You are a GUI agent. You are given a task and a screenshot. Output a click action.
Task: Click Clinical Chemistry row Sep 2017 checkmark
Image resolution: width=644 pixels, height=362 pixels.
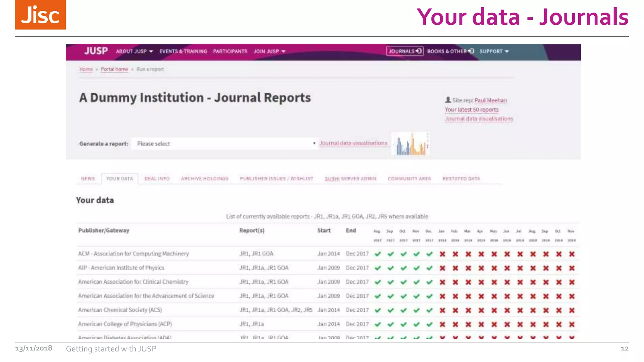[x=391, y=282]
